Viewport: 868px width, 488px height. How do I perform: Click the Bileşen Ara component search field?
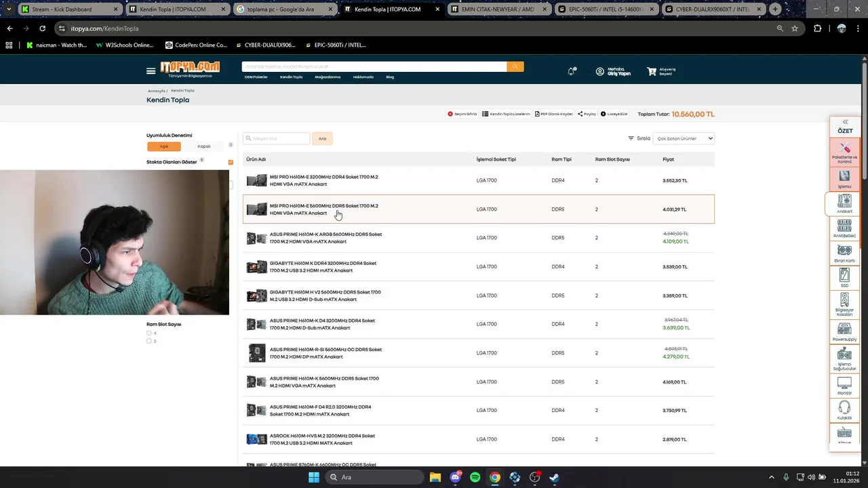tap(277, 138)
